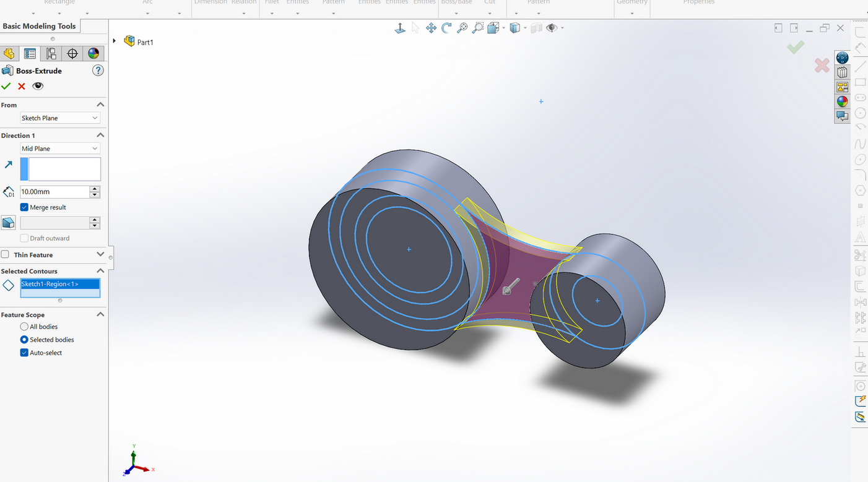This screenshot has height=482, width=868.
Task: Open Boss-Extrude help question mark
Action: [98, 71]
